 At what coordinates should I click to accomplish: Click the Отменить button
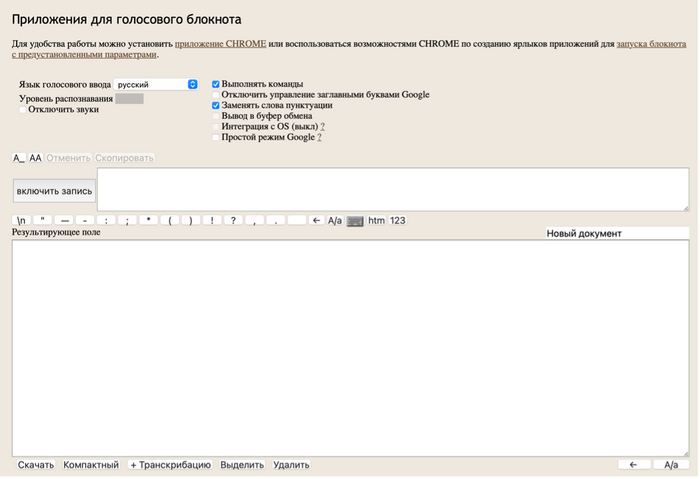coord(68,158)
